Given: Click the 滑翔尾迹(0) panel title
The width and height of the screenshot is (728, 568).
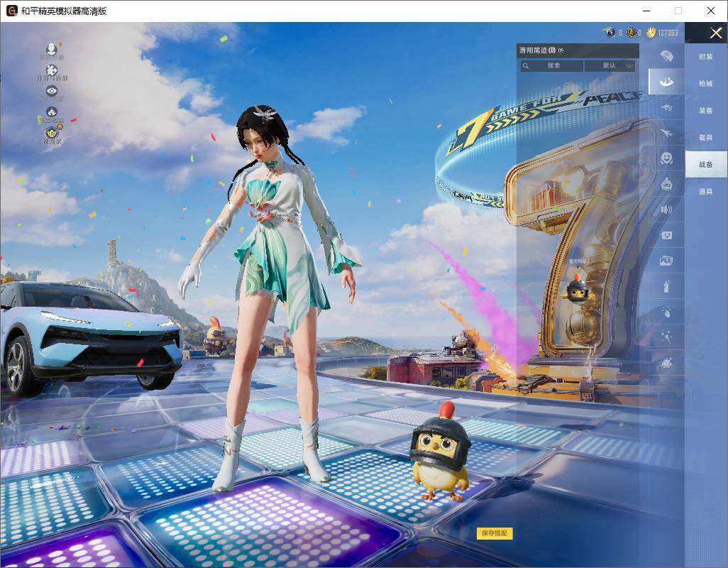Looking at the screenshot, I should (537, 50).
